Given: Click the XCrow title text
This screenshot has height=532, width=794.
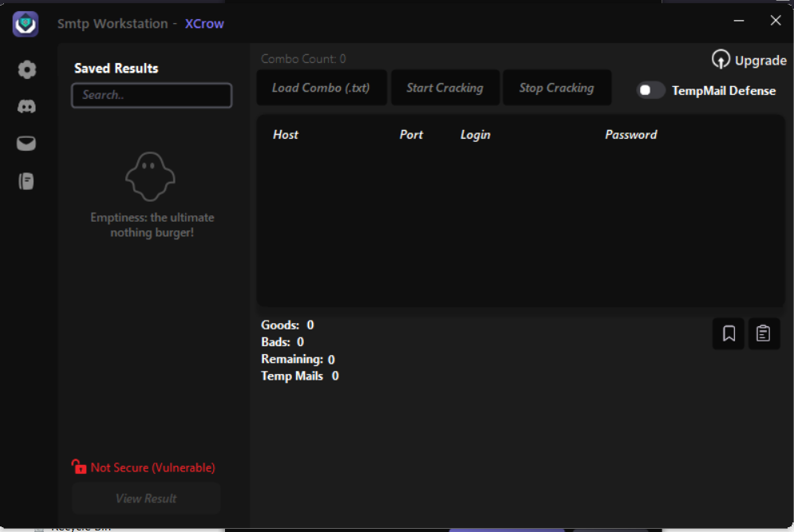Looking at the screenshot, I should [204, 24].
